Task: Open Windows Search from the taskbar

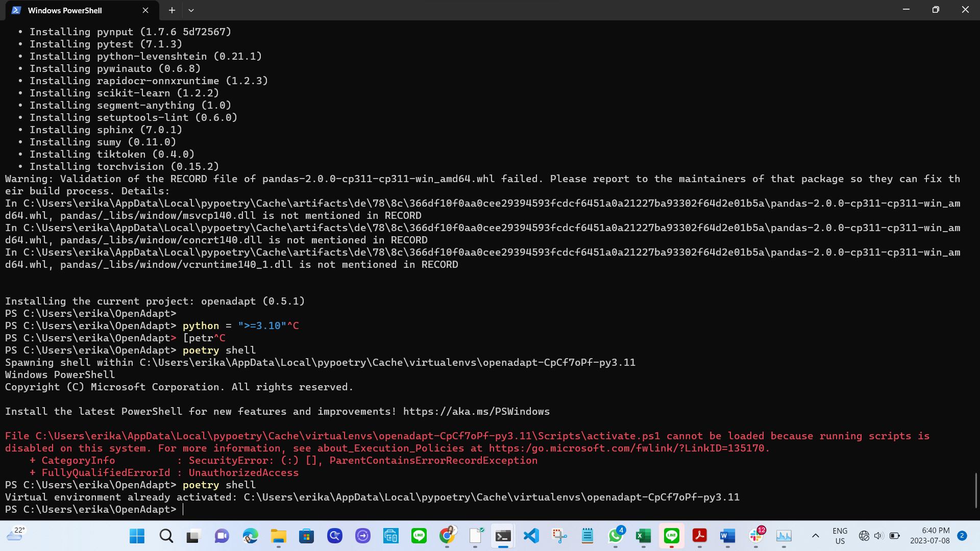Action: click(x=166, y=536)
